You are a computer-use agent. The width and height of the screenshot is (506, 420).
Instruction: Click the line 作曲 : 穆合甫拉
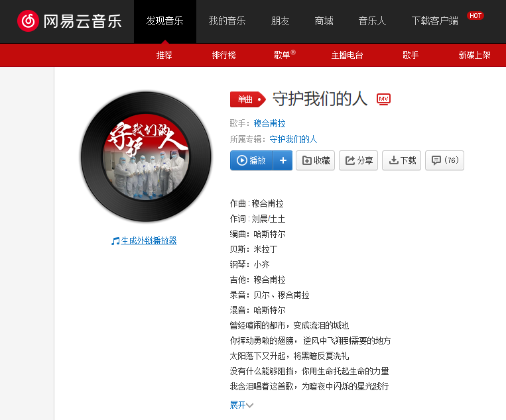(x=257, y=204)
